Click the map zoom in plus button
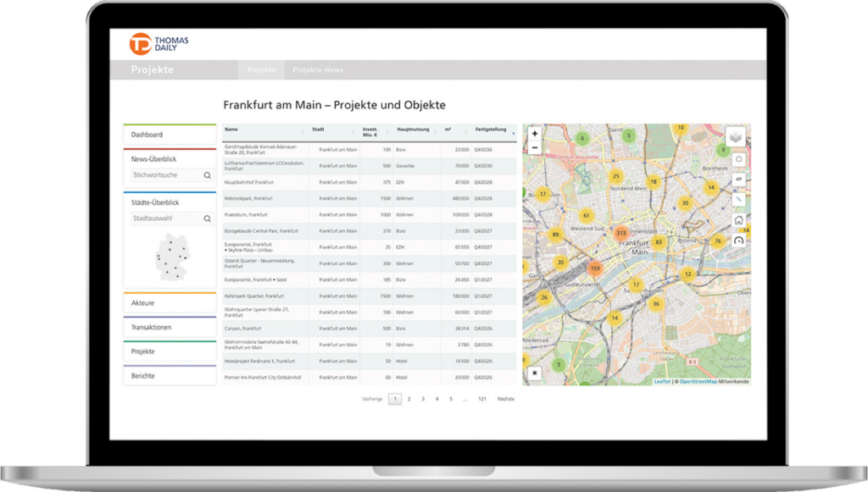Viewport: 868px width, 492px height. 535,134
